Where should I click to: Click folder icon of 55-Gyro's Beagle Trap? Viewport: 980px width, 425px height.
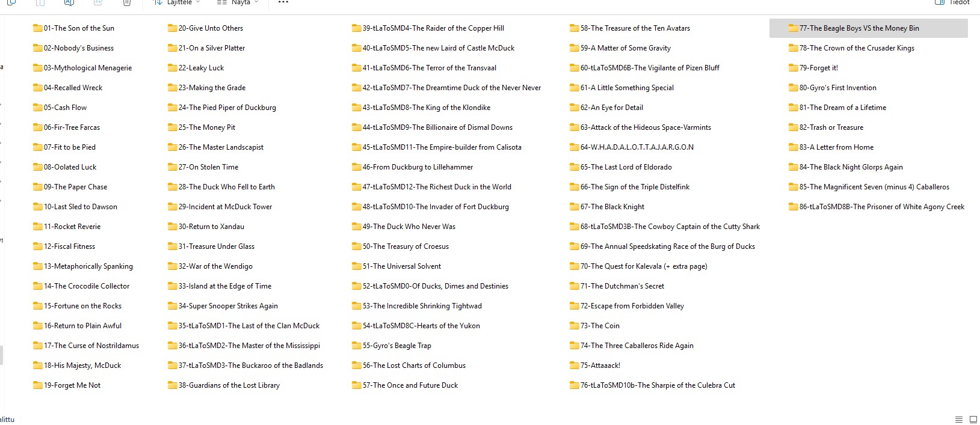357,346
